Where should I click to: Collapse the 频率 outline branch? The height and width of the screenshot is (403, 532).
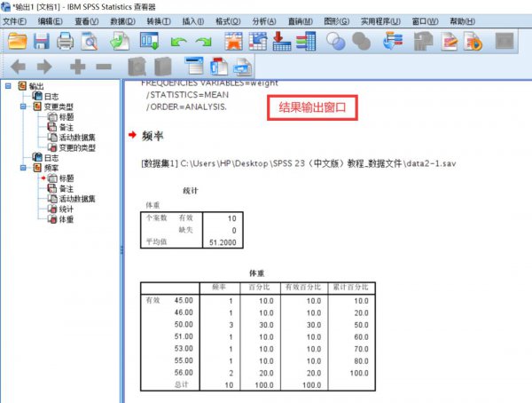pos(23,168)
